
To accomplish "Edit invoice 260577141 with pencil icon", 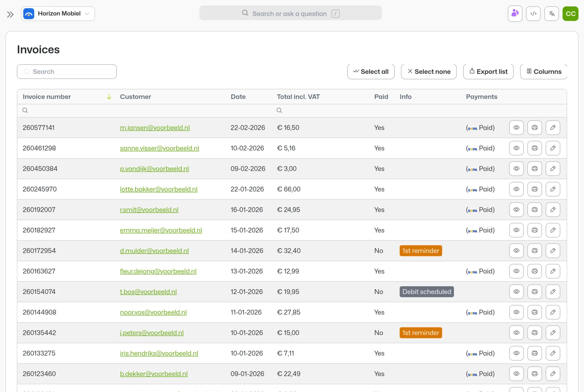I will [553, 128].
